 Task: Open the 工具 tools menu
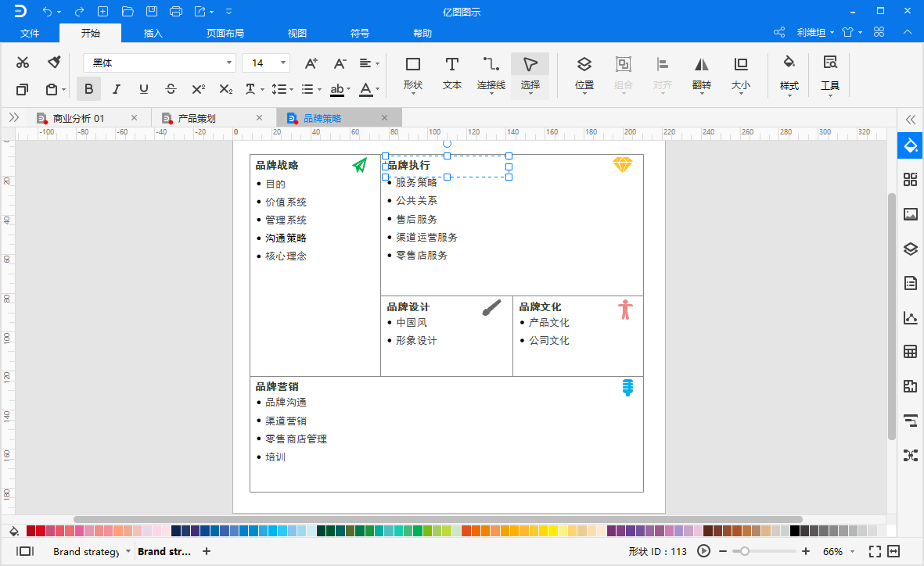(x=830, y=75)
